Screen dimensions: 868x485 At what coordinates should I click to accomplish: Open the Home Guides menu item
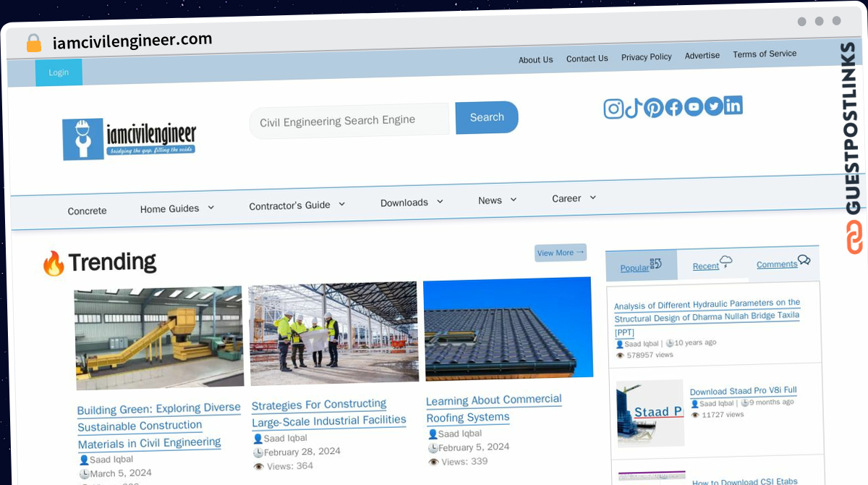(x=169, y=208)
